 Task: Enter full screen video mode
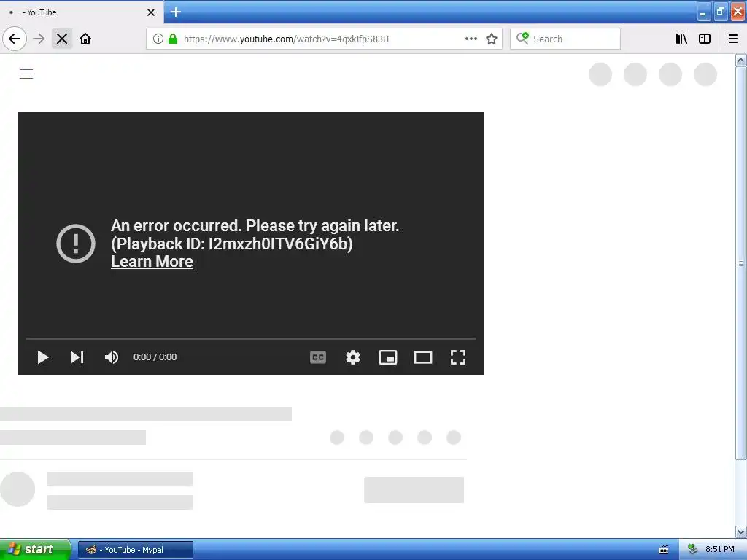point(458,357)
